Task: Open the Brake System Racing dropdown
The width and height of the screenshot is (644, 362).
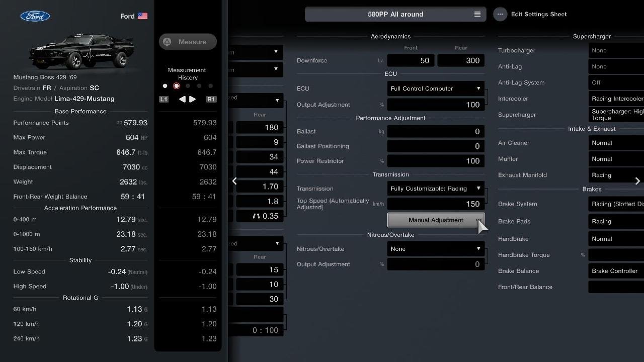Action: (616, 204)
